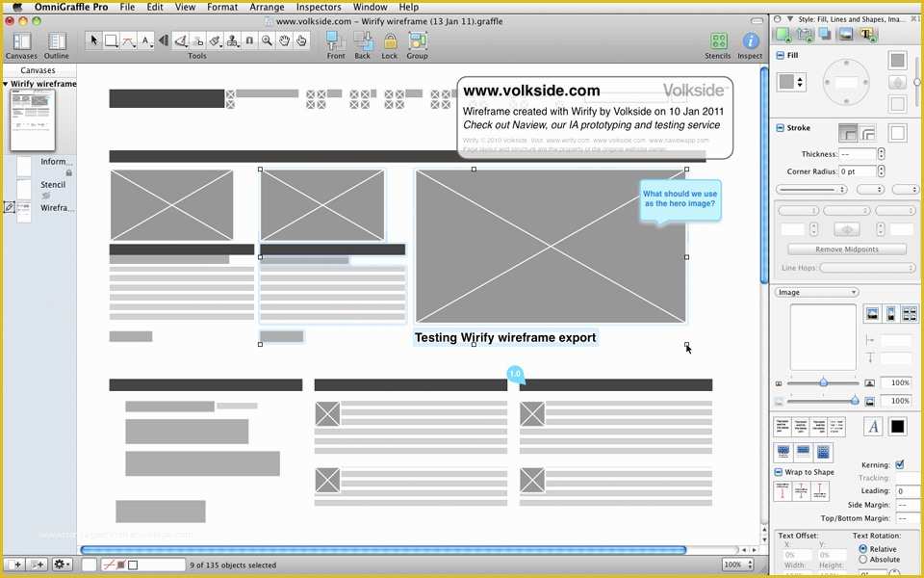Open the font panel A icon
Viewport: 924px width, 578px height.
[873, 426]
